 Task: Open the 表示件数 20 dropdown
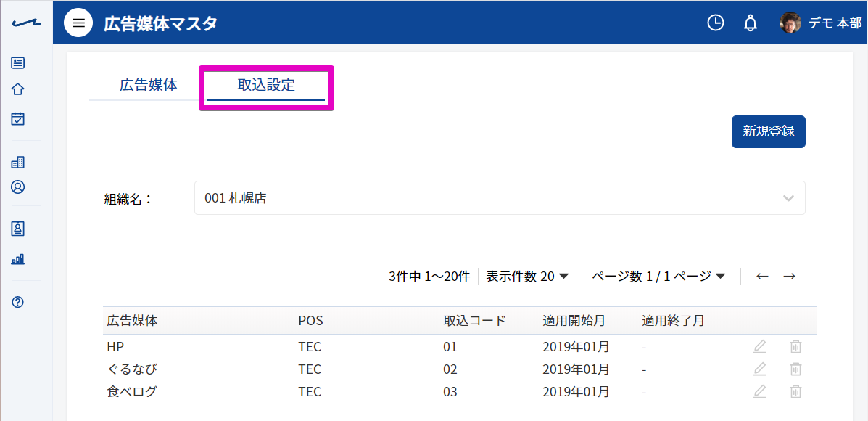pos(528,276)
